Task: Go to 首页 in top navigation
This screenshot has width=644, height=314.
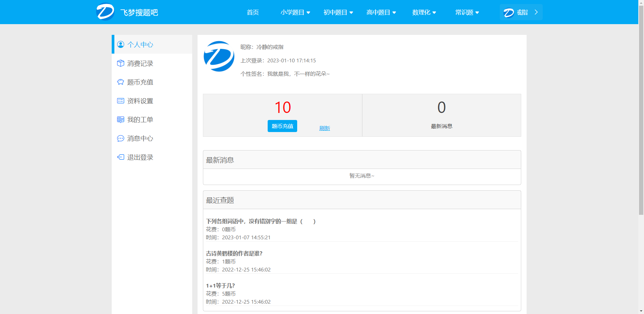Action: pyautogui.click(x=253, y=12)
